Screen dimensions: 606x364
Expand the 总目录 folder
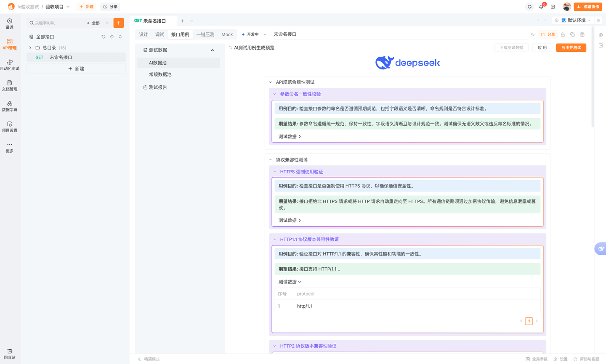30,48
